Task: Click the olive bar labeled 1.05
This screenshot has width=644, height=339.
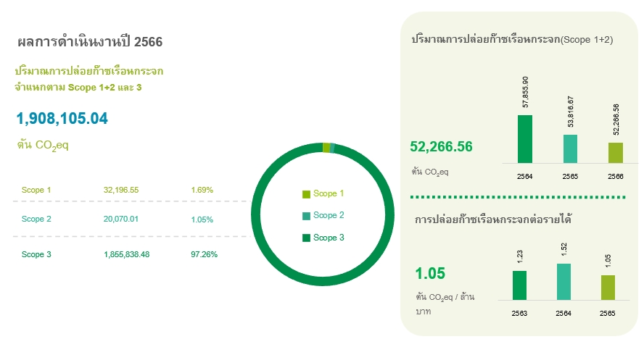Action: point(608,288)
